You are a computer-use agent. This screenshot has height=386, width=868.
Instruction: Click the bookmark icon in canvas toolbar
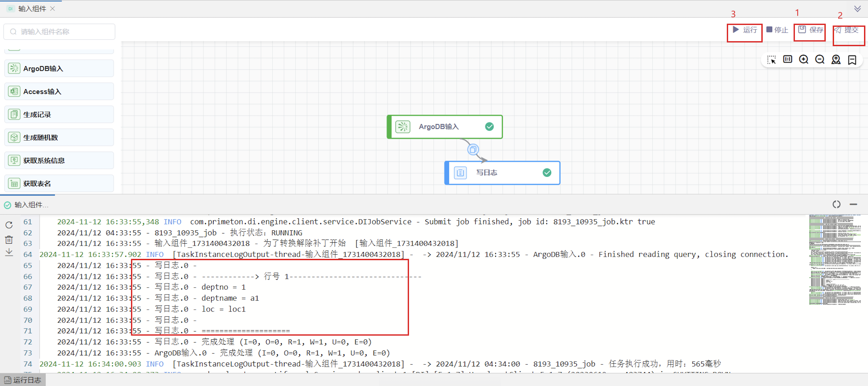coord(852,60)
